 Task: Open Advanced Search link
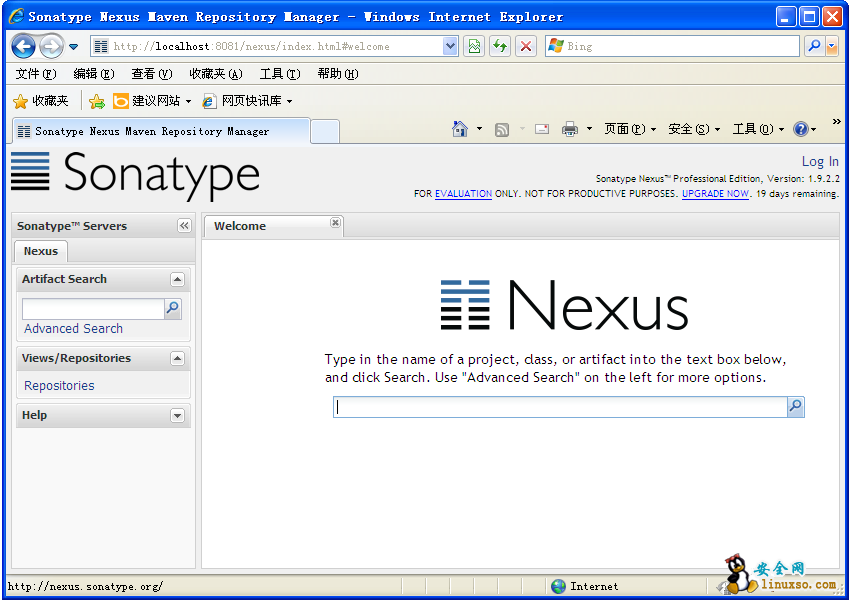coord(73,329)
